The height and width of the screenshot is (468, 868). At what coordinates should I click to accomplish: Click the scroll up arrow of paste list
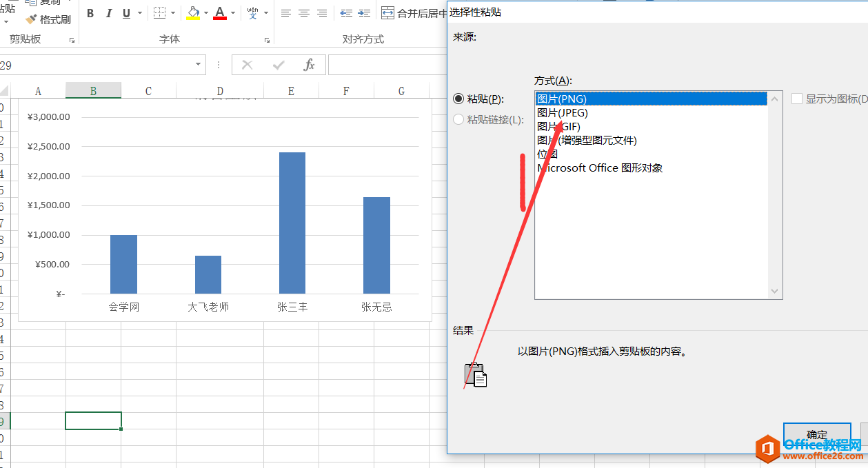coord(774,99)
